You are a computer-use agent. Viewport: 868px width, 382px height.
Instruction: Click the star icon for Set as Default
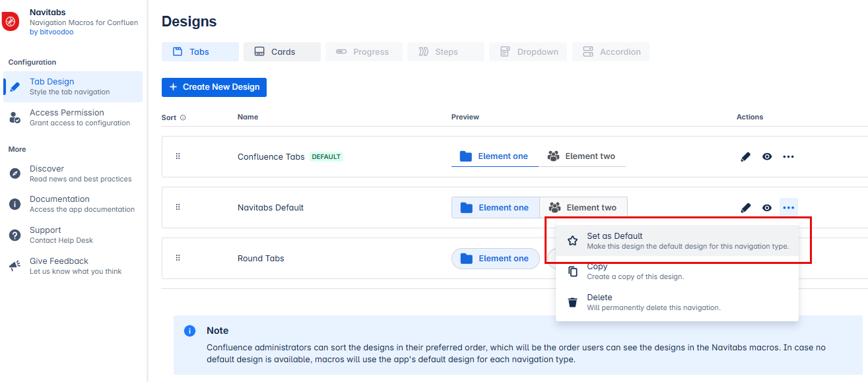click(x=572, y=241)
